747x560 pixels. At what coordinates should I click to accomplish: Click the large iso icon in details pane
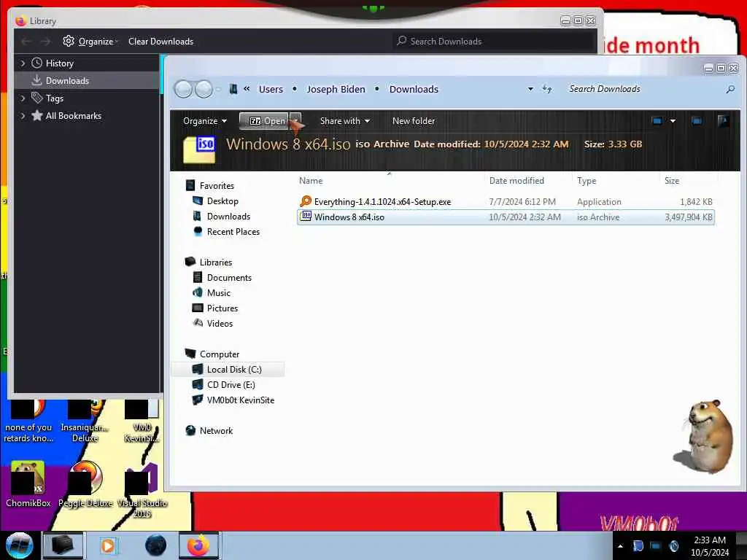[x=199, y=149]
